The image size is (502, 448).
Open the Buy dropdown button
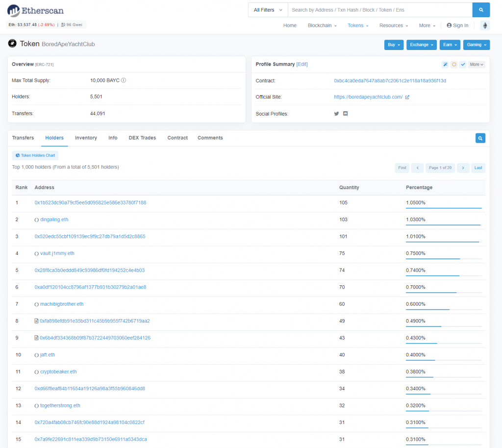point(394,45)
